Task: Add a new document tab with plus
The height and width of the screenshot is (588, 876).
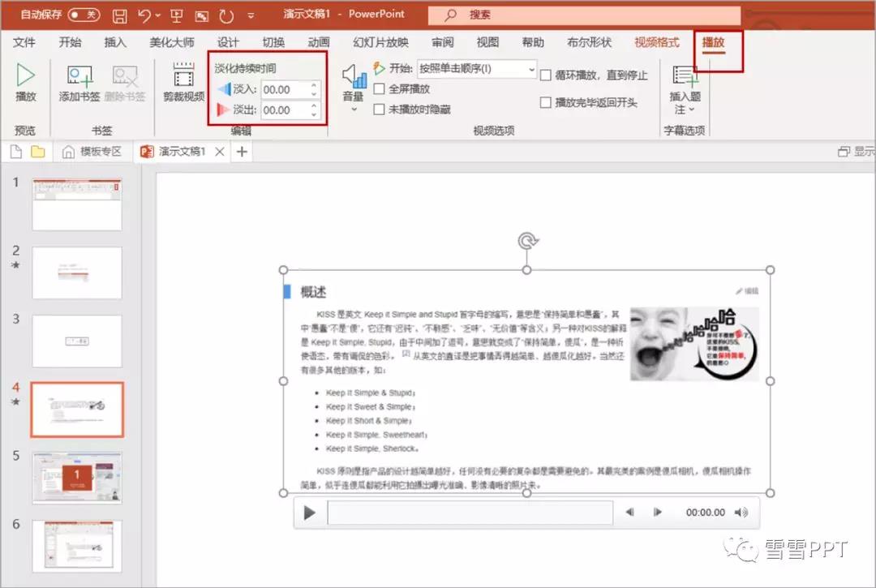Action: click(241, 151)
